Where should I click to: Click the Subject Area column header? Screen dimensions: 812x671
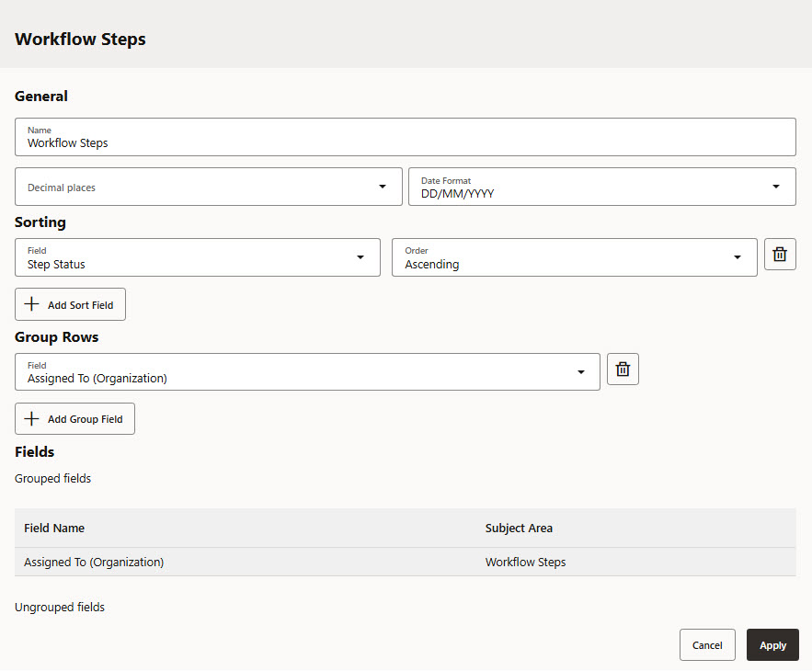click(519, 529)
